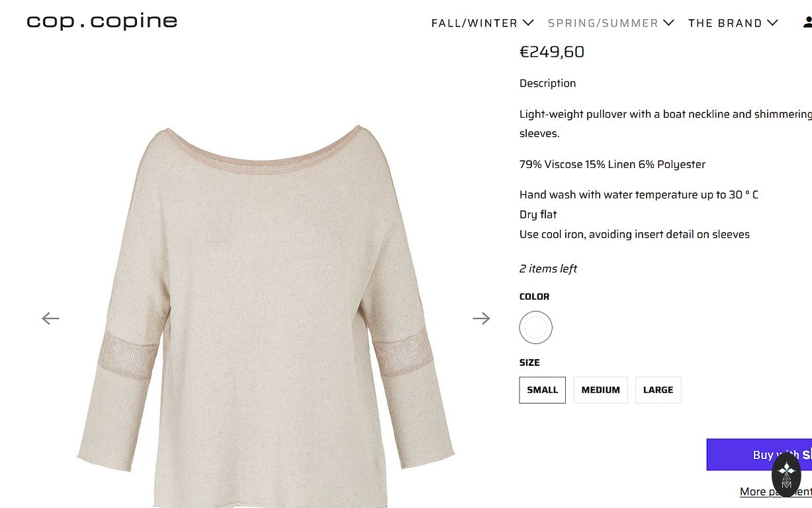This screenshot has width=812, height=508.
Task: Open the dark oval floating widget
Action: coord(786,474)
